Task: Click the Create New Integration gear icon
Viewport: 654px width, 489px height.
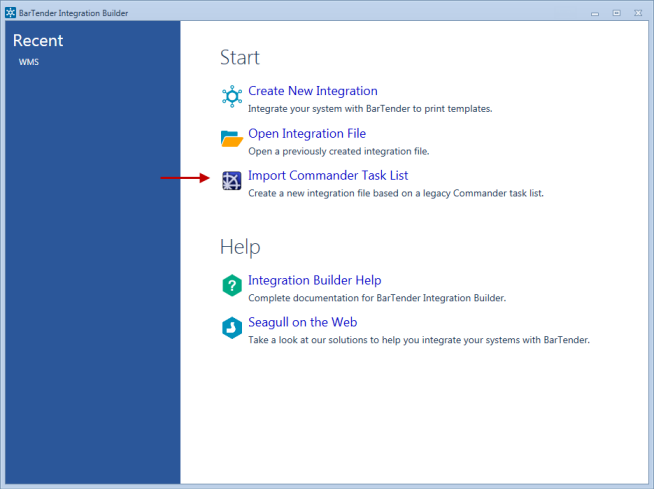Action: tap(232, 96)
